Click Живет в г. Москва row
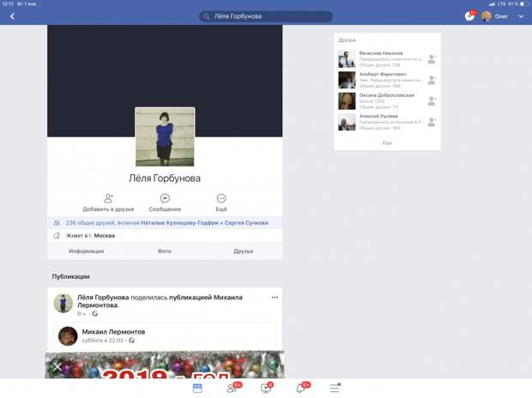532x398 pixels. point(165,236)
